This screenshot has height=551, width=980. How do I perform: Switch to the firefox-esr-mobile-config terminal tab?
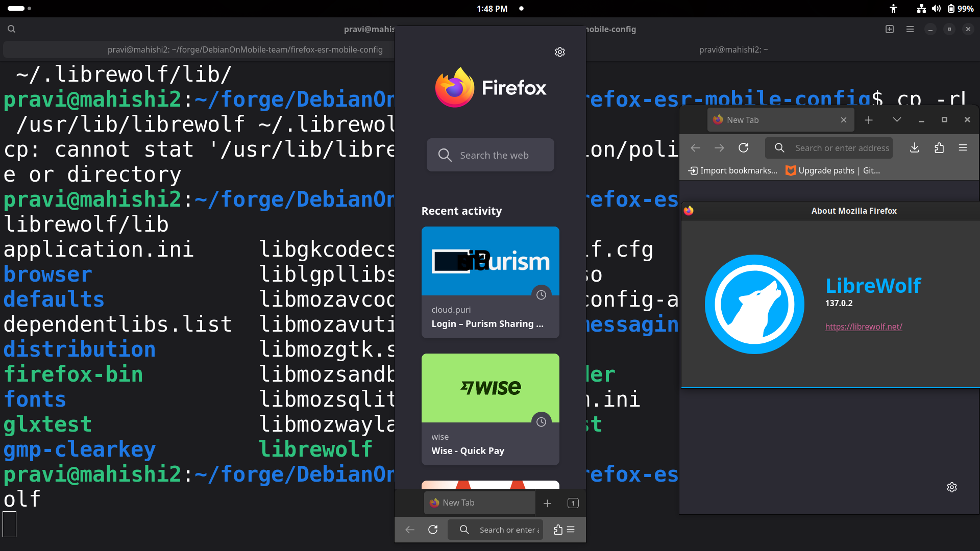(x=245, y=49)
